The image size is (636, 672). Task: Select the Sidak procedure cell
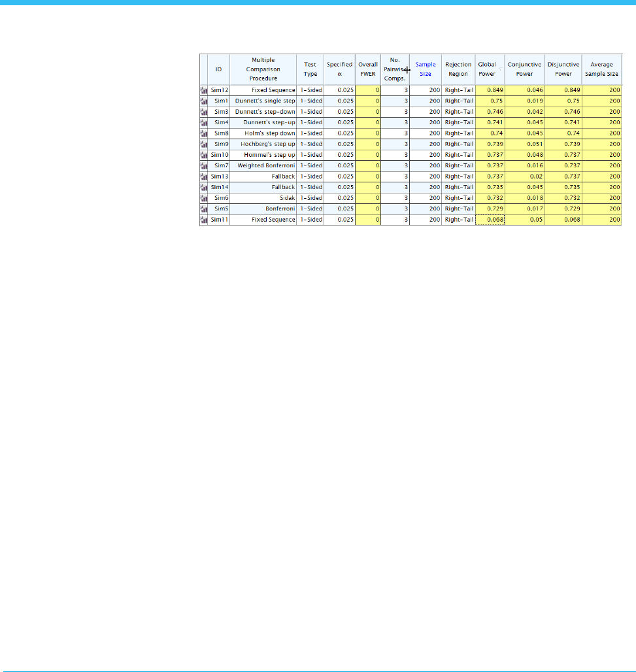(x=263, y=198)
